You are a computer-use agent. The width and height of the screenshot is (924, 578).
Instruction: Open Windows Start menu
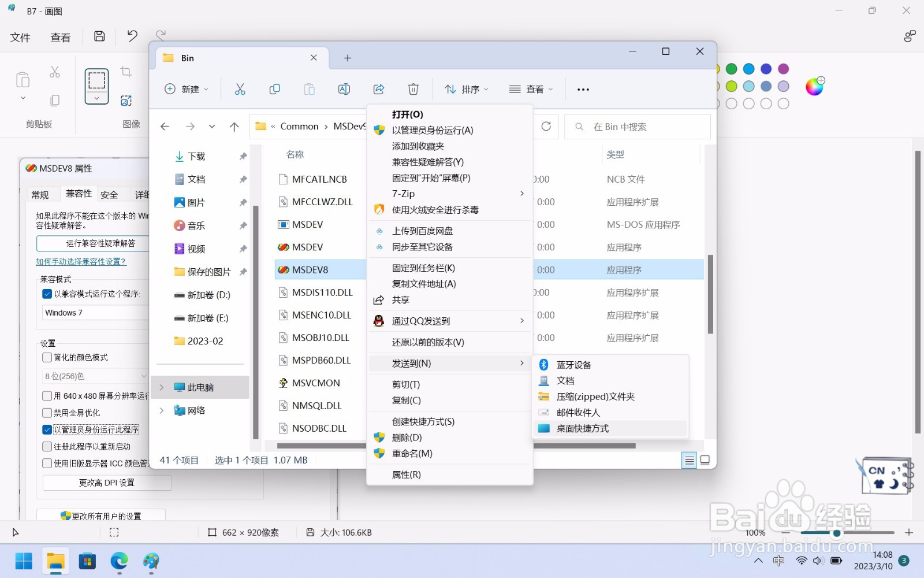pyautogui.click(x=24, y=561)
